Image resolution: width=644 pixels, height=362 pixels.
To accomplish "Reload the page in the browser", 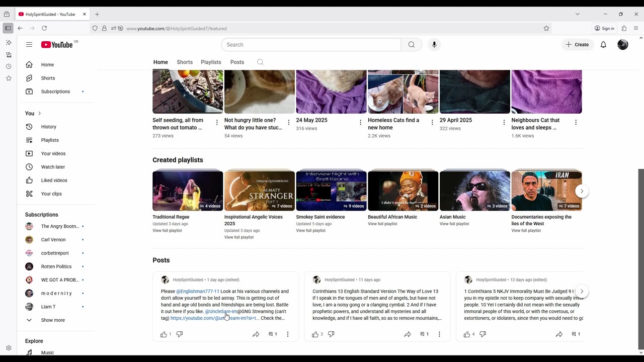I will [44, 29].
